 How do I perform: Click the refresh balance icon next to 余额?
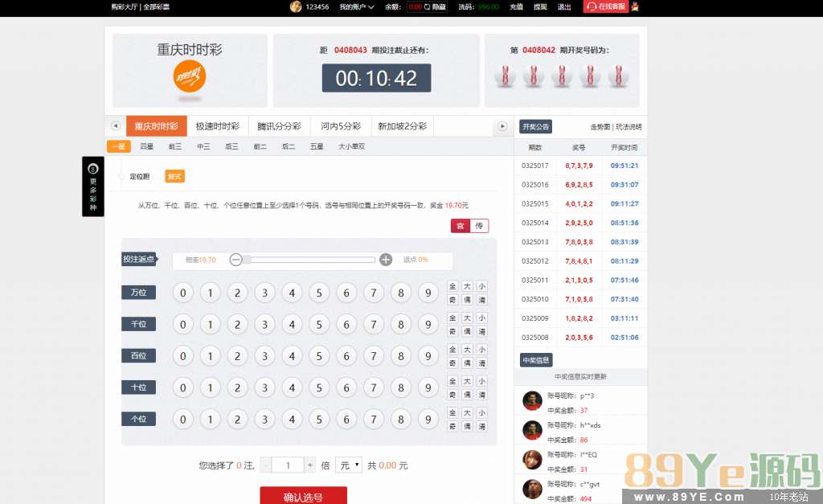(x=427, y=6)
